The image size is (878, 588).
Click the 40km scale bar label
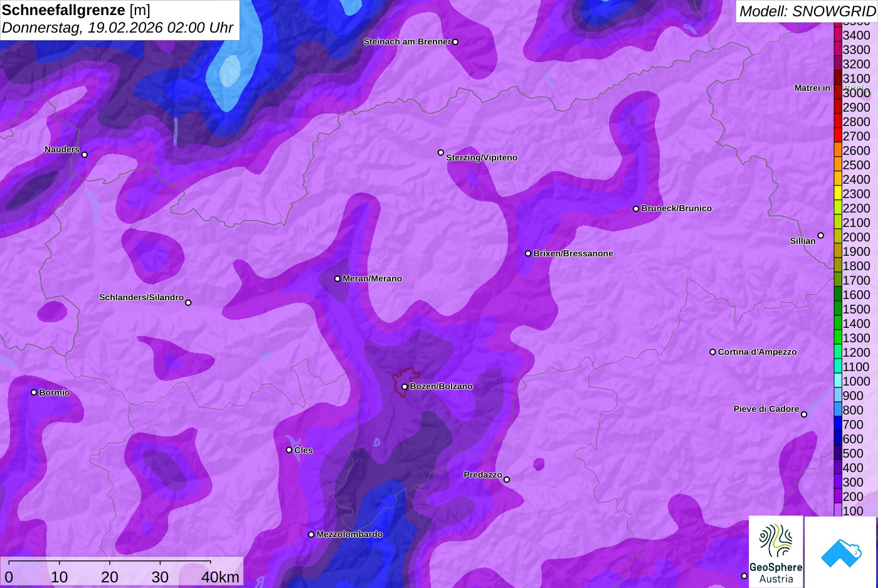point(220,577)
